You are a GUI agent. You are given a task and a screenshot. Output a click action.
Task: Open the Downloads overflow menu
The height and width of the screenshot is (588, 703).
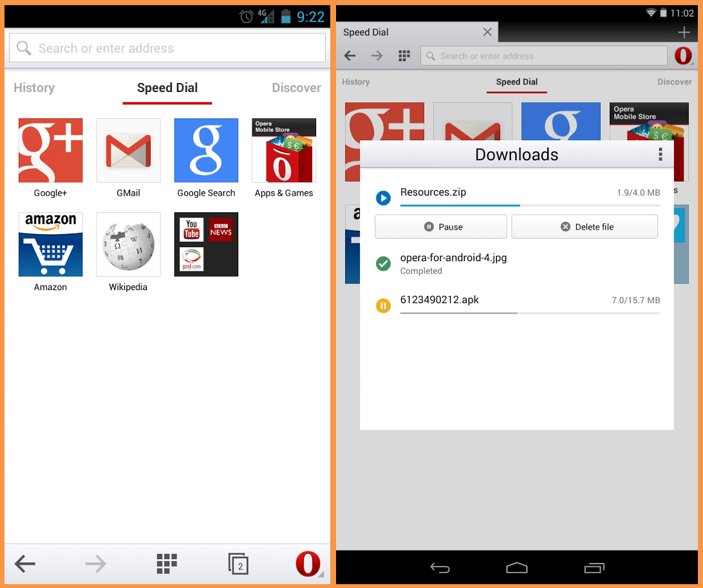pyautogui.click(x=661, y=154)
